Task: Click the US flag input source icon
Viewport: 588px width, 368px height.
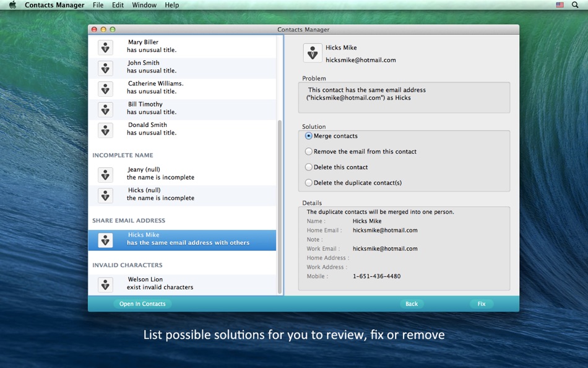Action: (560, 5)
